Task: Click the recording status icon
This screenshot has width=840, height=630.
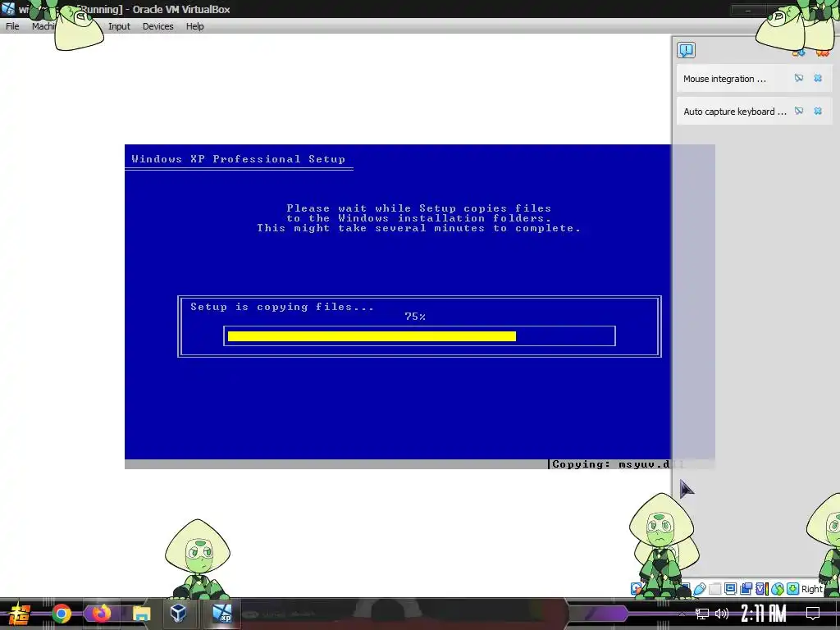Action: [746, 589]
